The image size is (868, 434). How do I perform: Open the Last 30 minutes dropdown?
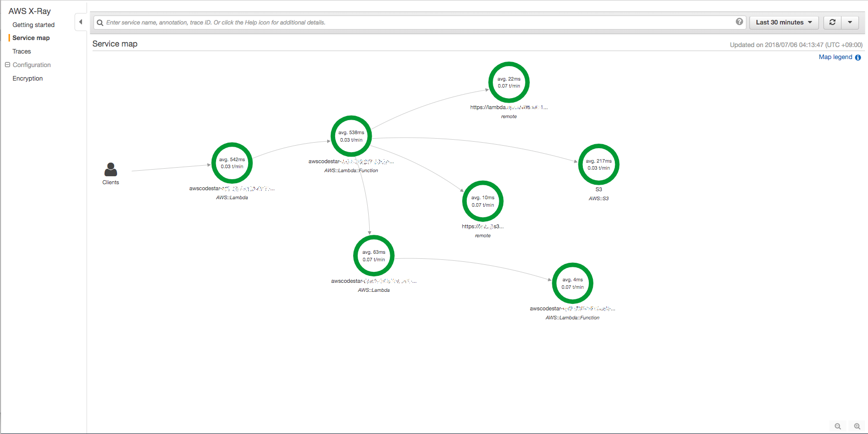(783, 23)
